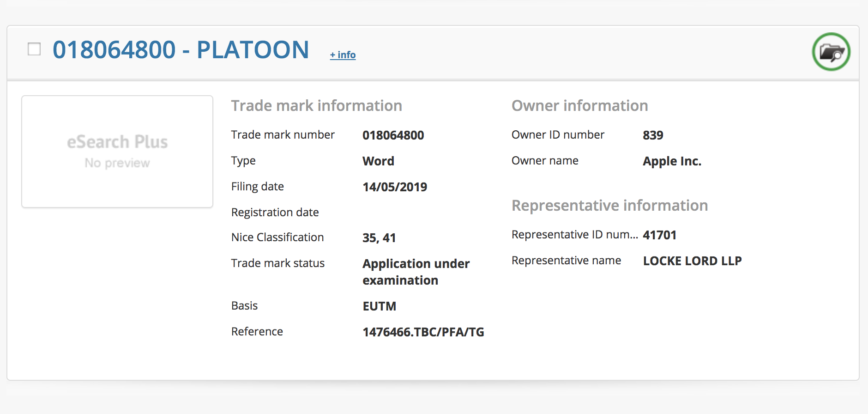Screen dimensions: 868x414
Task: Click the '+ info' link
Action: click(x=343, y=55)
